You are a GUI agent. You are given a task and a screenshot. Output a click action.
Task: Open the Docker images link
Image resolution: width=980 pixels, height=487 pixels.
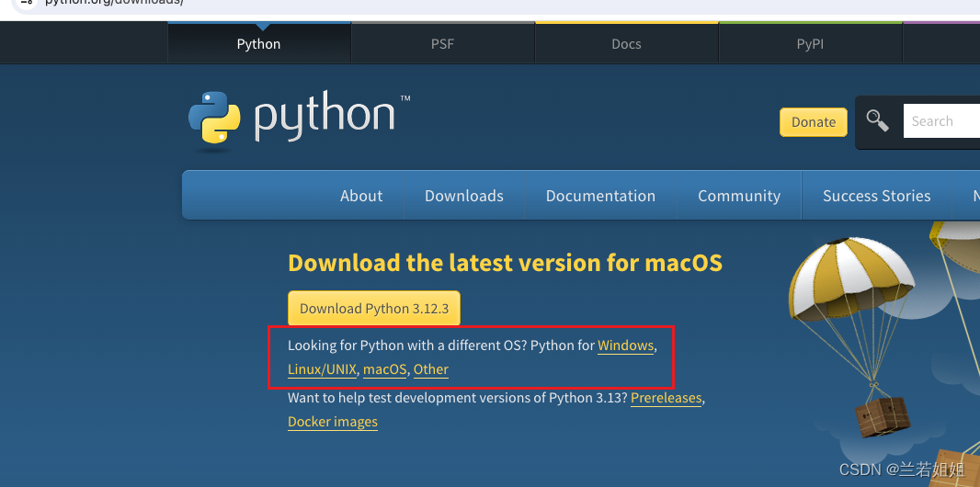[x=333, y=422]
